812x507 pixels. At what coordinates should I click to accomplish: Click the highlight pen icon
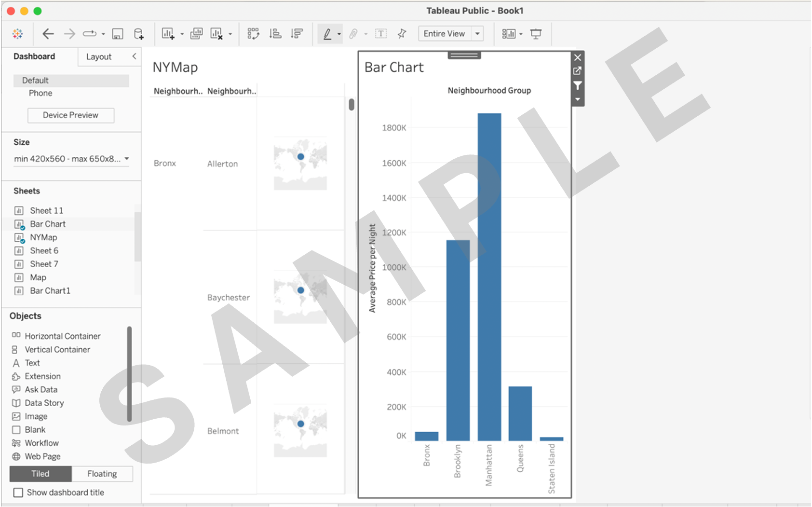(327, 34)
